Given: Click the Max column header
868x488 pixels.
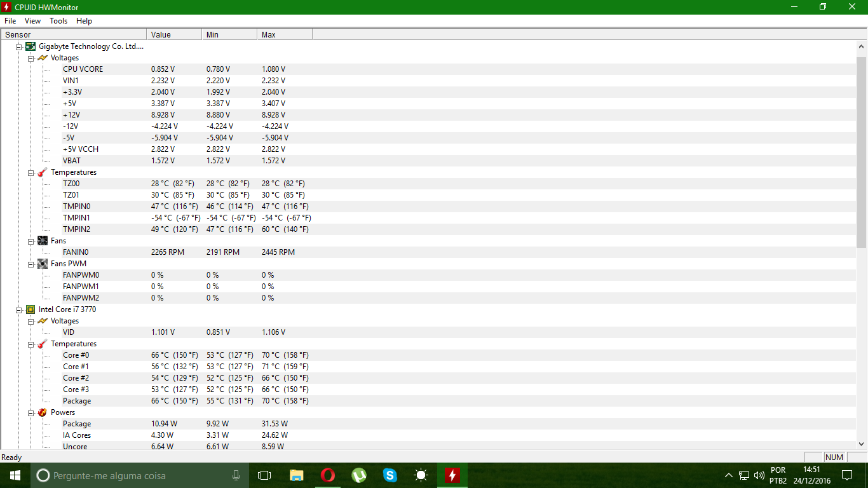Looking at the screenshot, I should [x=285, y=35].
